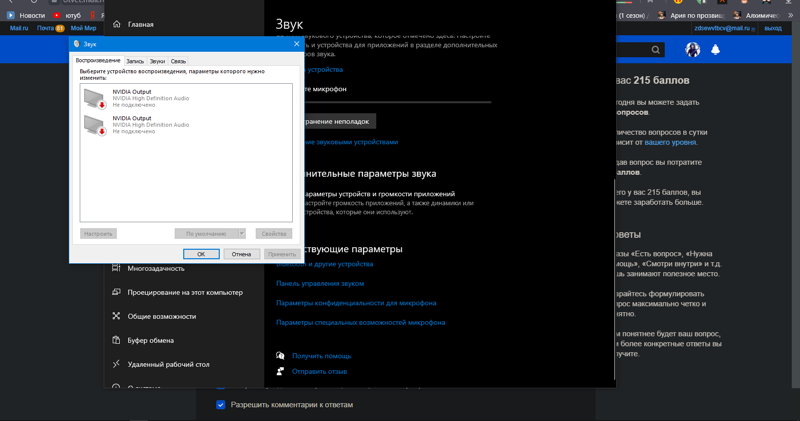This screenshot has width=800, height=421.
Task: Open the user avatar in the browser header
Action: point(692,49)
